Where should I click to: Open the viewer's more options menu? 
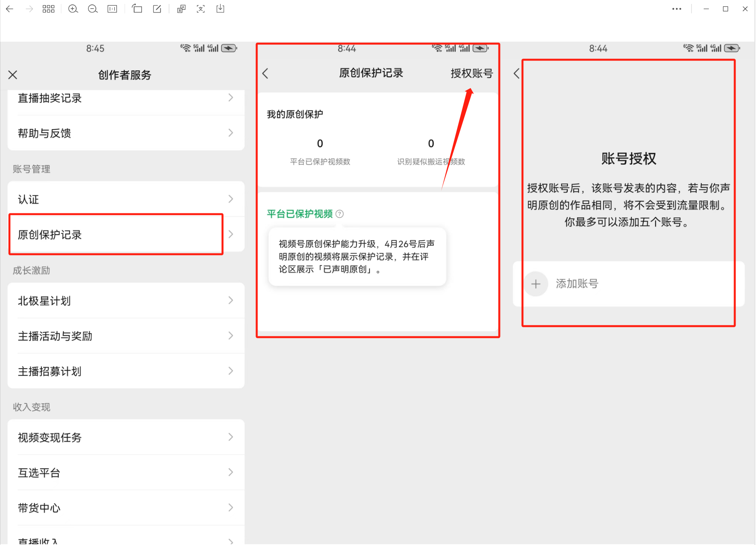[676, 9]
